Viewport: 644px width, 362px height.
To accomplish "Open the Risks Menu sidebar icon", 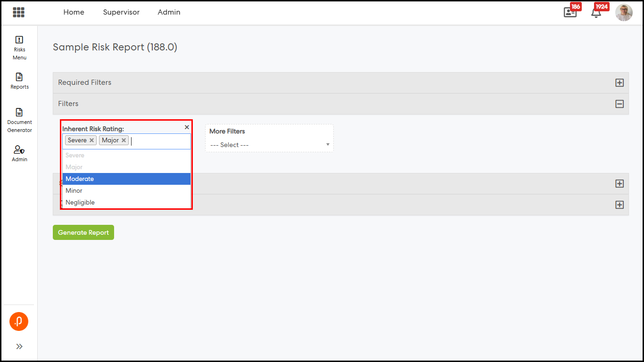I will [19, 48].
